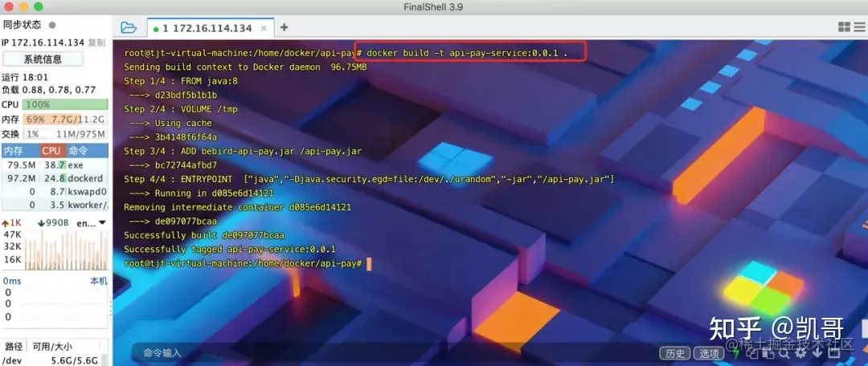Open the connection manager folder icon

point(129,27)
